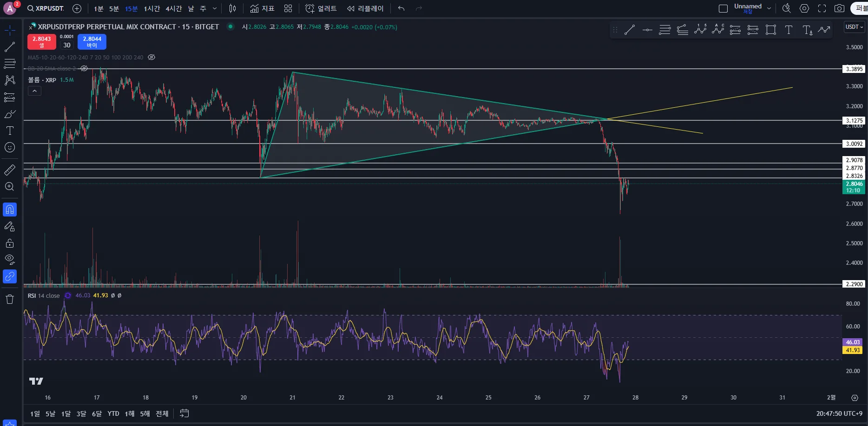
Task: Click the green status dot next to symbol
Action: coord(230,26)
